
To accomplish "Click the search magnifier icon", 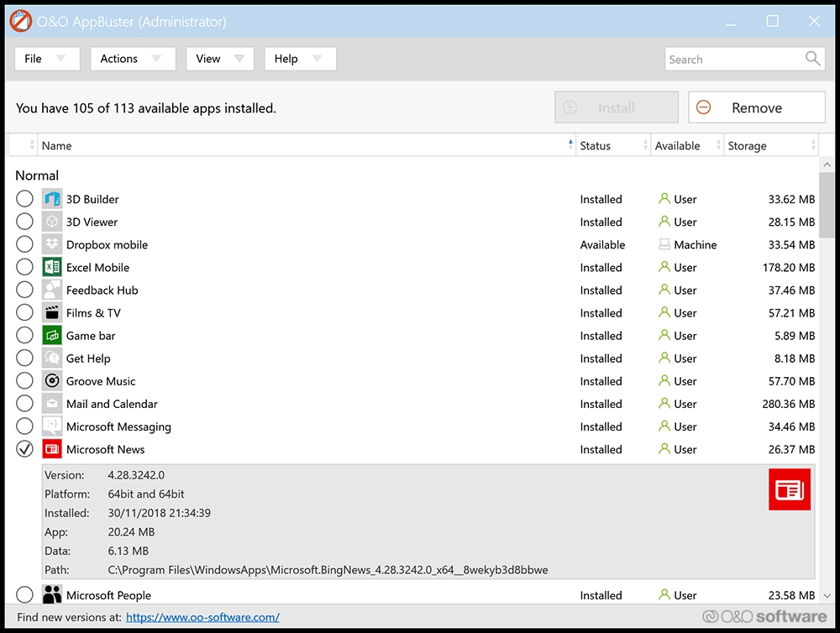I will (812, 59).
